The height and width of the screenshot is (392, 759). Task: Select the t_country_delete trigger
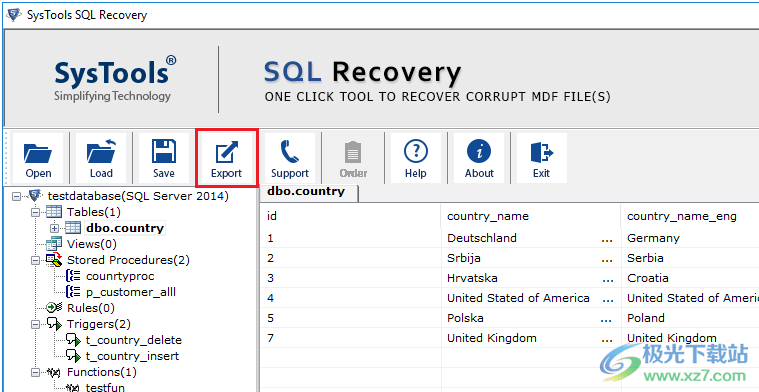tap(134, 340)
